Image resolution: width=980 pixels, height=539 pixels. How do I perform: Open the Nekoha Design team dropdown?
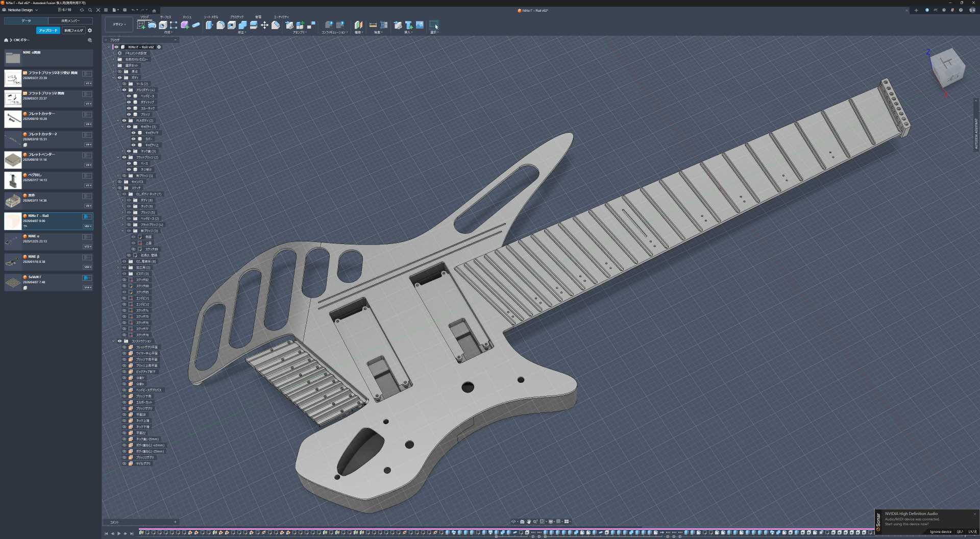(22, 10)
